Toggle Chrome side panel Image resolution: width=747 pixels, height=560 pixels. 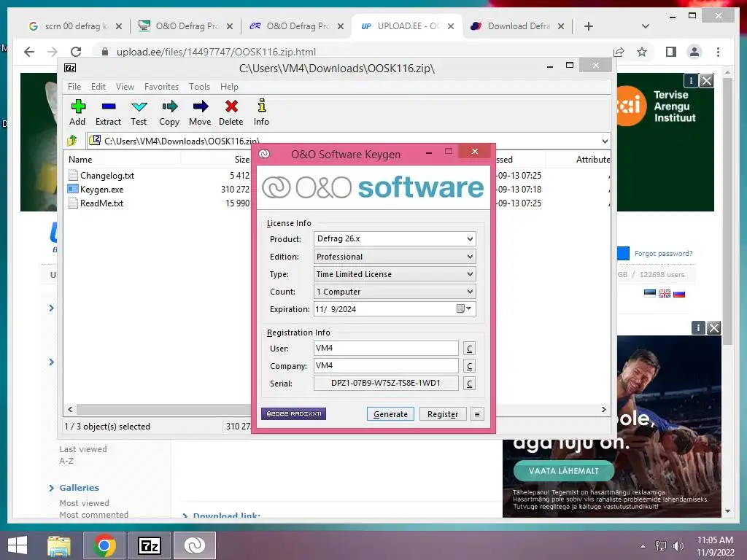(x=671, y=52)
